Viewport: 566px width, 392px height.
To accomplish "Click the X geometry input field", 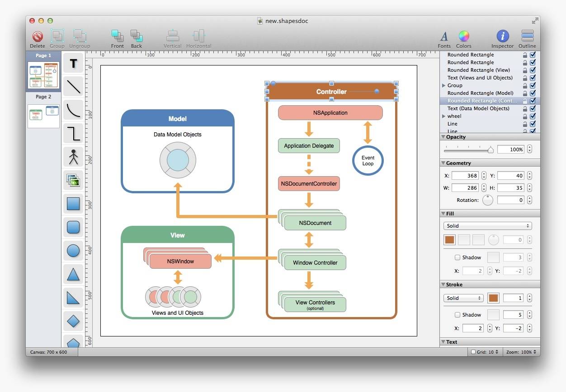I will (x=465, y=176).
